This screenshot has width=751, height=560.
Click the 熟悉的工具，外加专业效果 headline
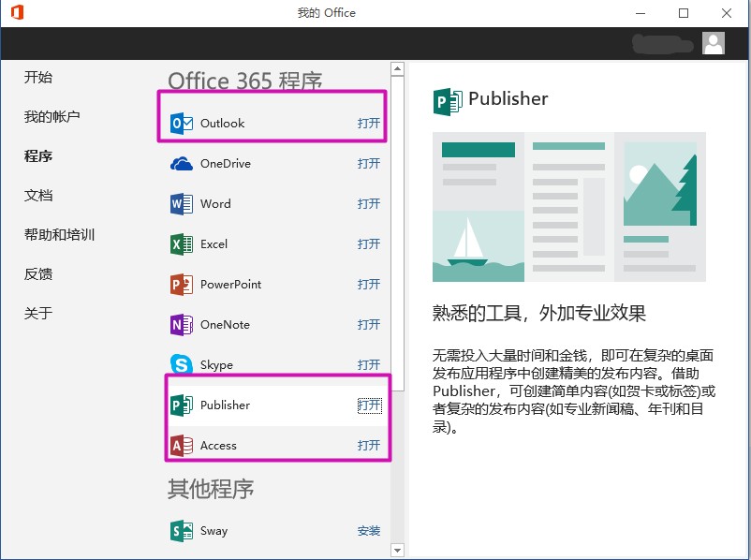[x=539, y=313]
